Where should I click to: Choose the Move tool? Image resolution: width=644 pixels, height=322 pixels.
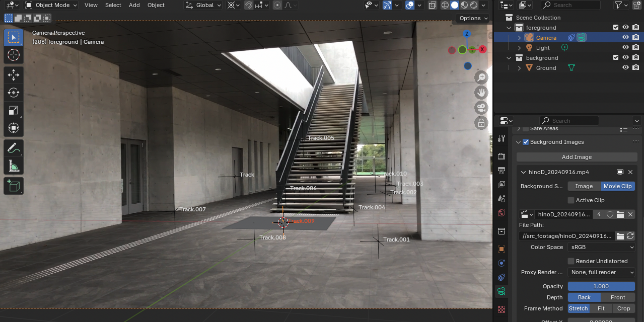tap(14, 75)
